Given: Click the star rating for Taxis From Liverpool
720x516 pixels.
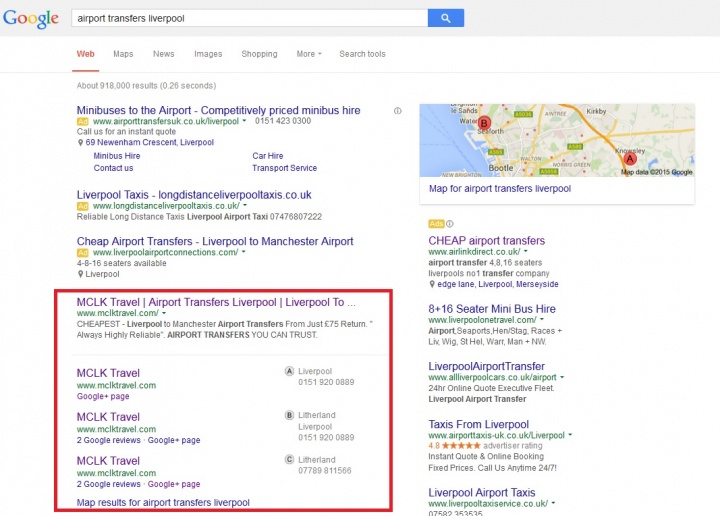Looking at the screenshot, I should pos(461,446).
